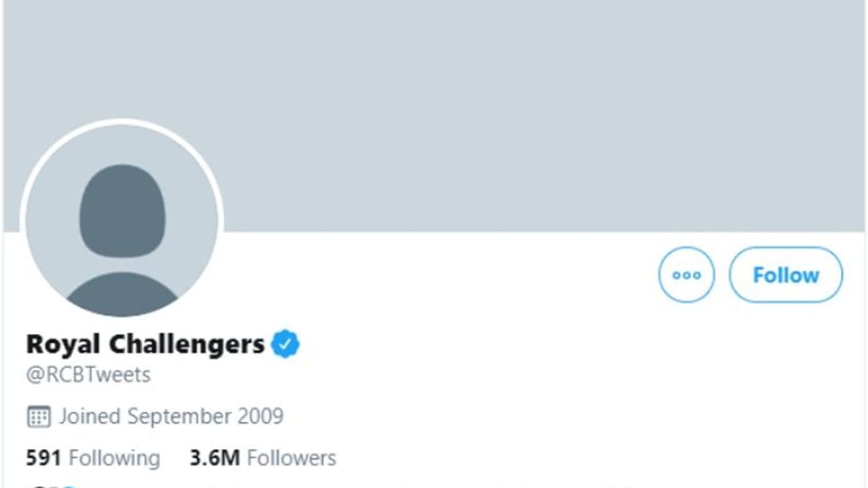Click the blue verified badge
868x488 pixels.
(x=285, y=344)
